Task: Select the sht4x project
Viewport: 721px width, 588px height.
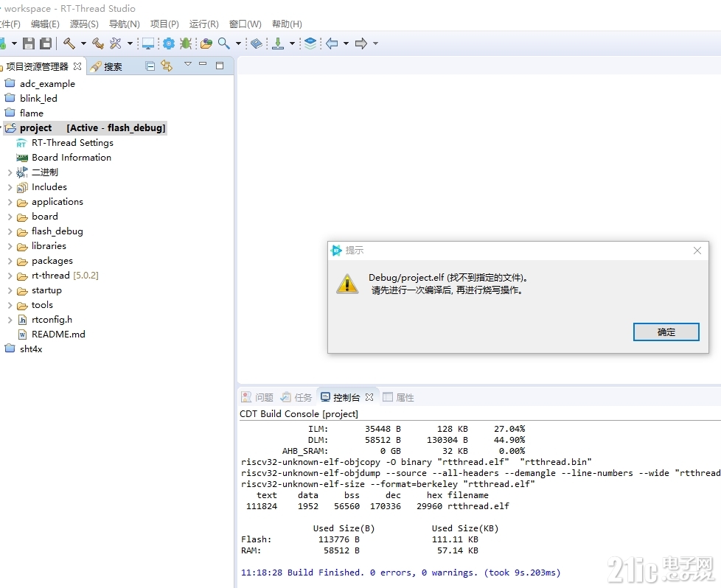Action: [24, 349]
